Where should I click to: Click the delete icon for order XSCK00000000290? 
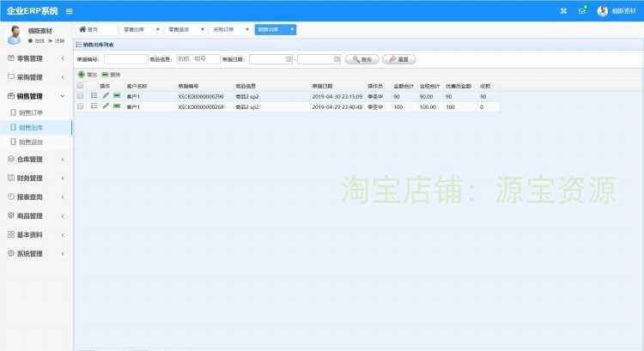(117, 95)
